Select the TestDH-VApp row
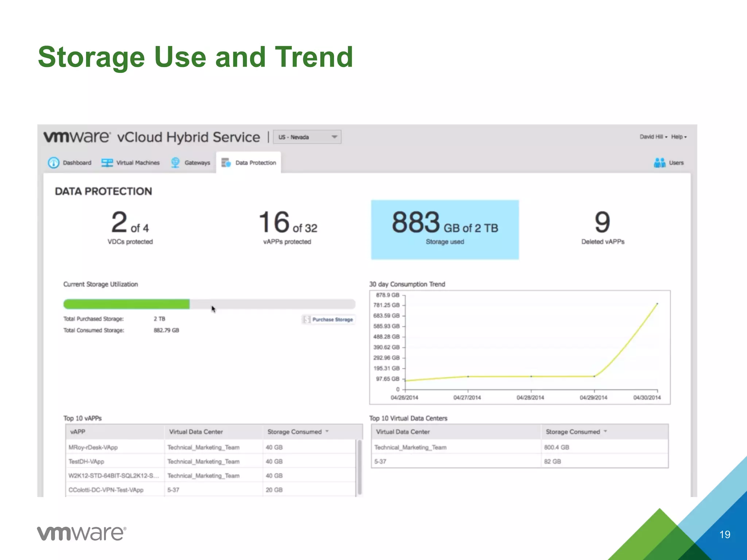Screen dimensions: 747x560 [211, 461]
